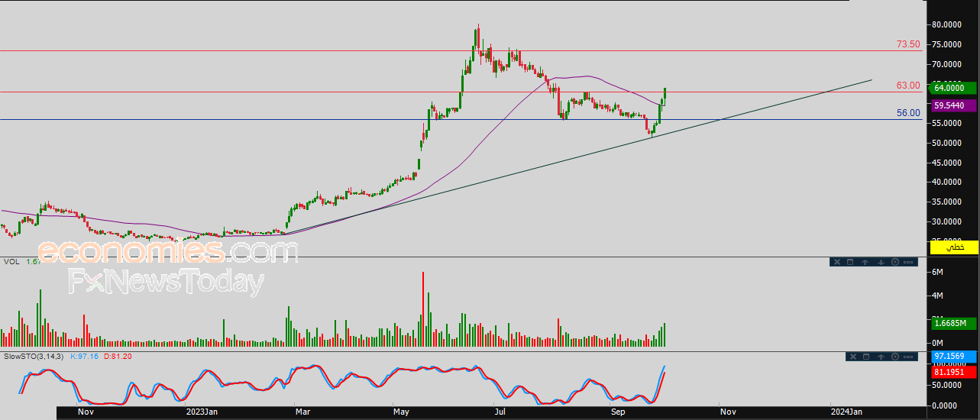This screenshot has height=420, width=980.
Task: Maximize the VOL indicator panel
Action: (x=849, y=262)
